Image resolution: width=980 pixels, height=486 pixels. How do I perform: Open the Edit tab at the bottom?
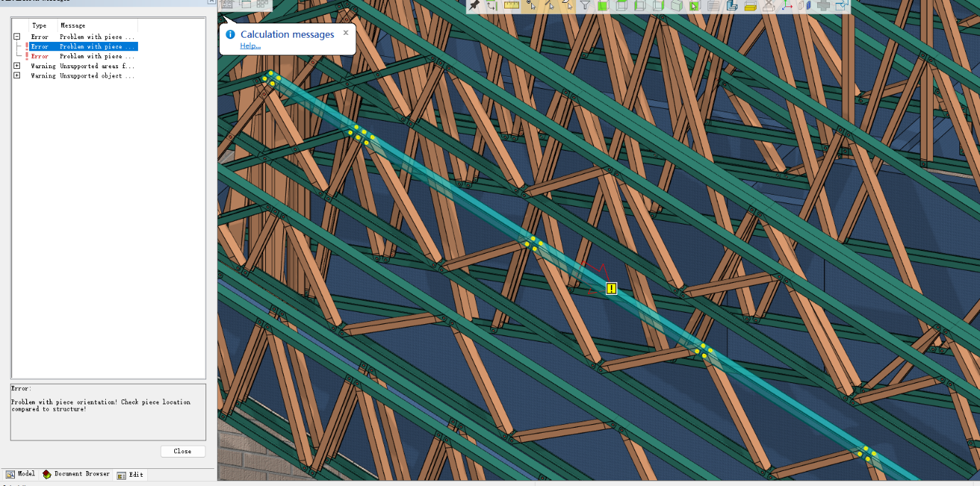click(x=131, y=475)
